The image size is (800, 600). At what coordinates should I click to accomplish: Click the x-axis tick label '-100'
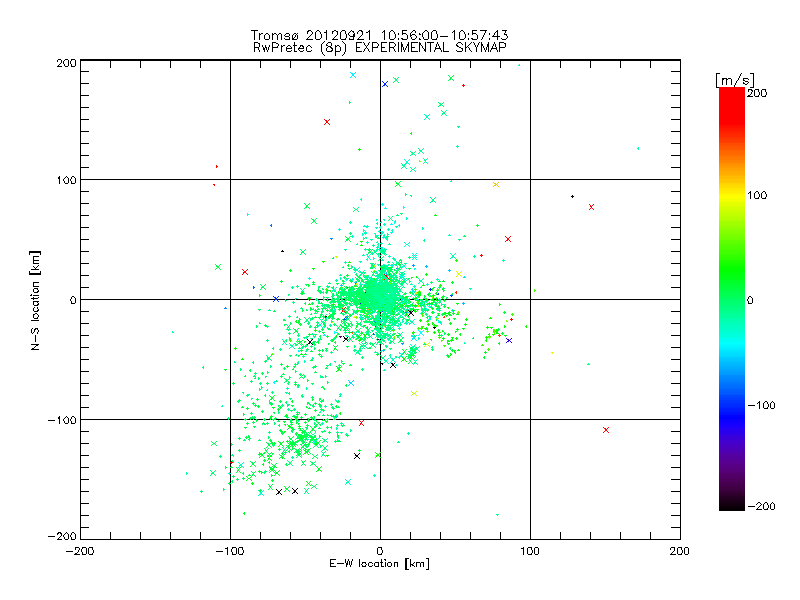[230, 552]
